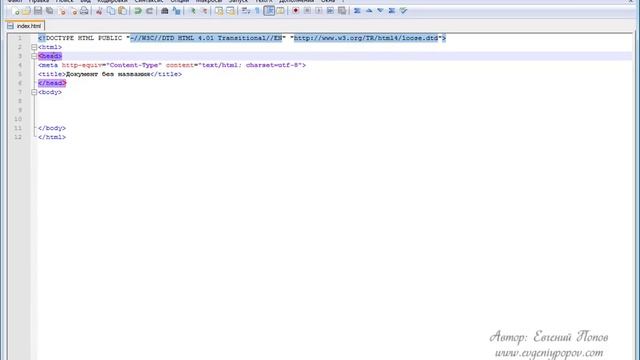Viewport: 640px width, 360px height.
Task: Paste from clipboard with Paste icon
Action: click(x=122, y=11)
